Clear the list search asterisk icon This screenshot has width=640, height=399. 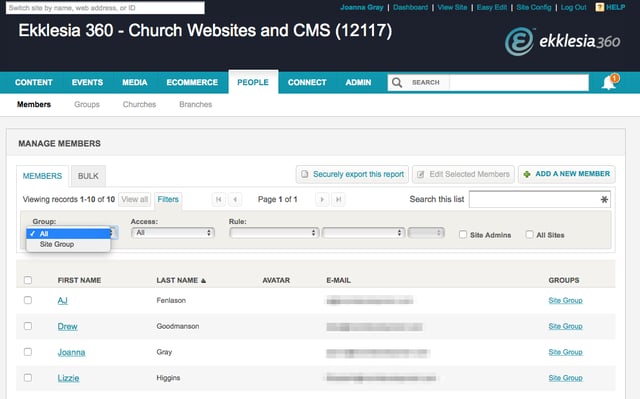pos(604,200)
